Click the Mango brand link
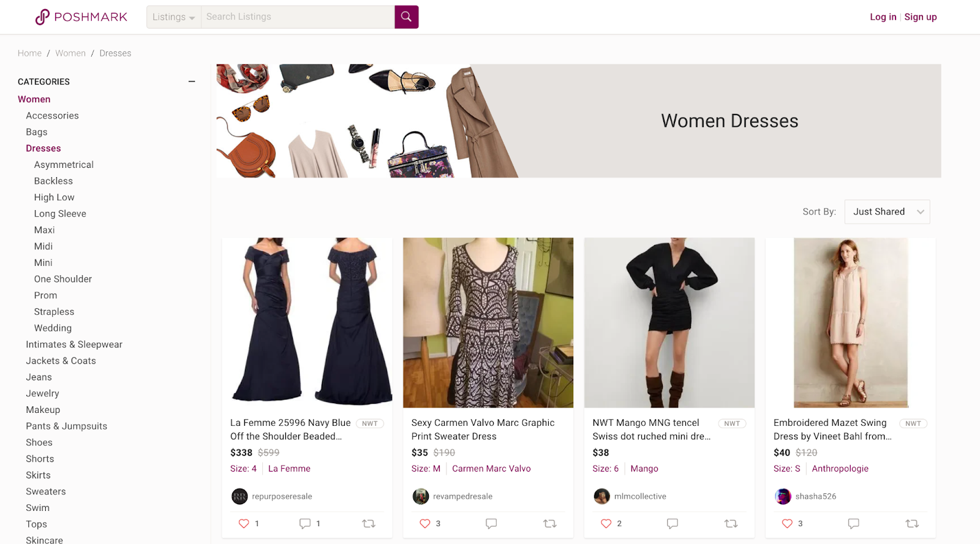This screenshot has width=980, height=544. [x=644, y=469]
